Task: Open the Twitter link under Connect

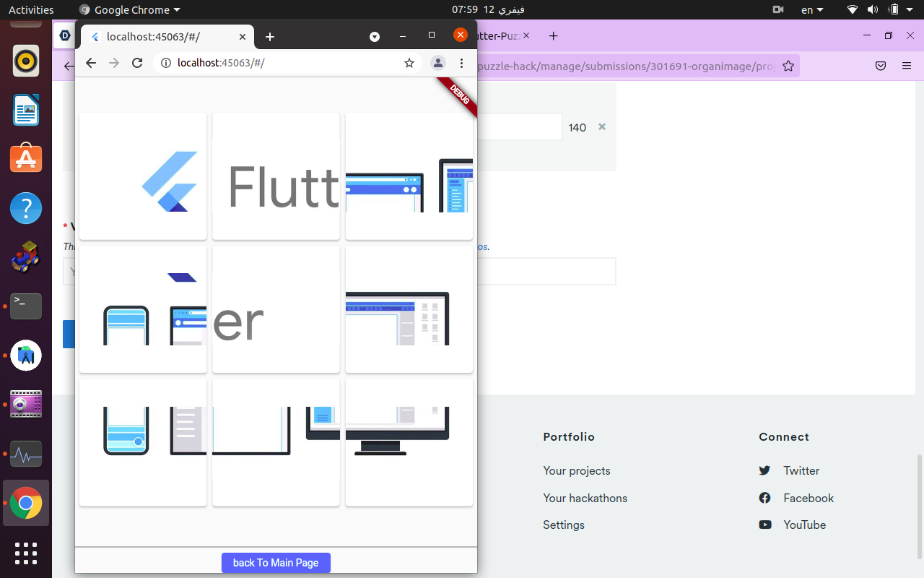Action: [801, 470]
